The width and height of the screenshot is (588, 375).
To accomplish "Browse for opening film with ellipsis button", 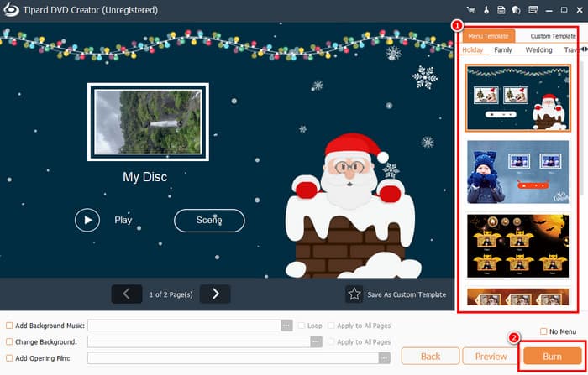I will pos(316,358).
